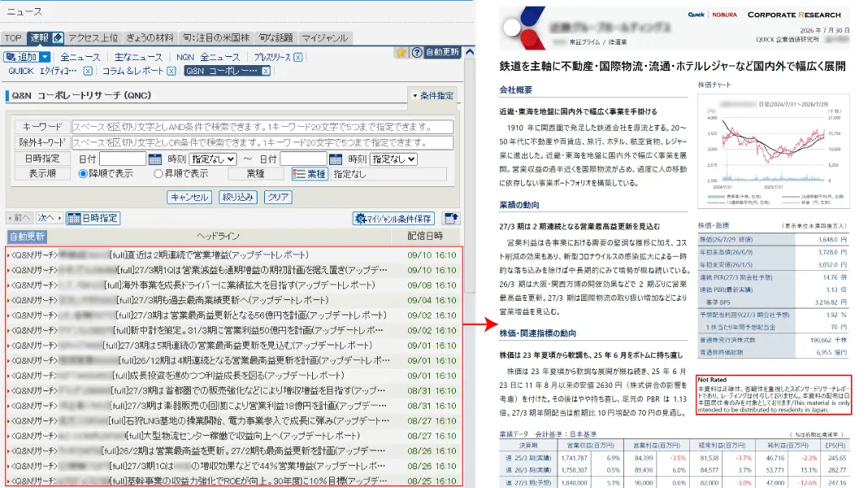Image resolution: width=868 pixels, height=488 pixels.
Task: Click the star favorites icon
Action: (401, 52)
